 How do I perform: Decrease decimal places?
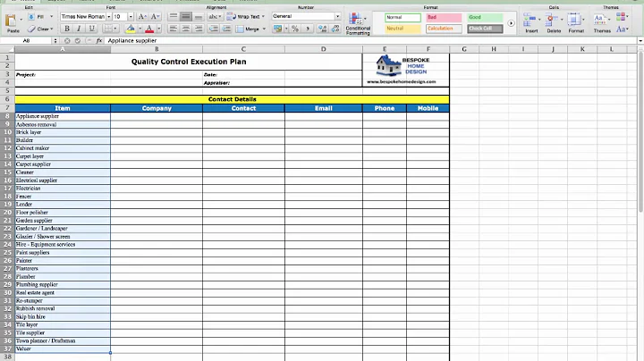[x=335, y=29]
